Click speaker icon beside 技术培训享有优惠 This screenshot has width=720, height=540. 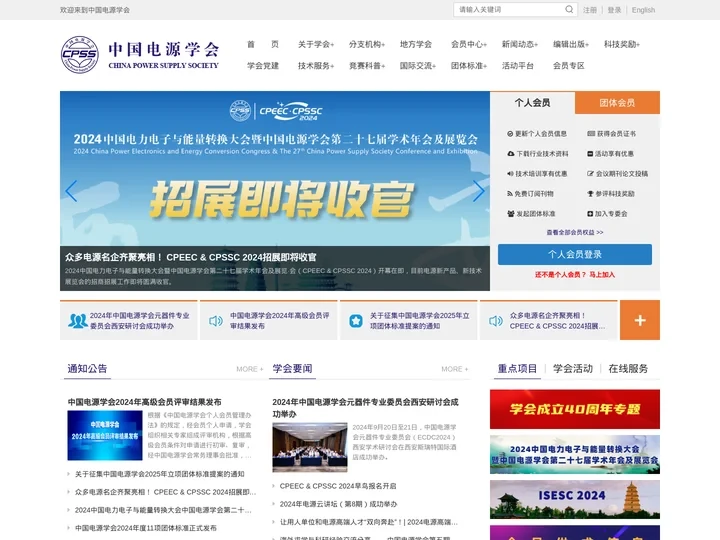510,174
